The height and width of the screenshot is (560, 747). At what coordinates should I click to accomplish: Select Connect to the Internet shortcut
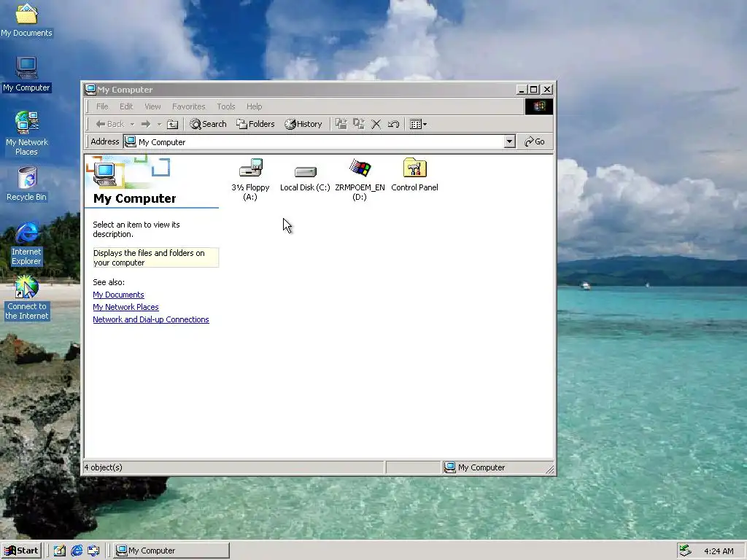pyautogui.click(x=27, y=298)
